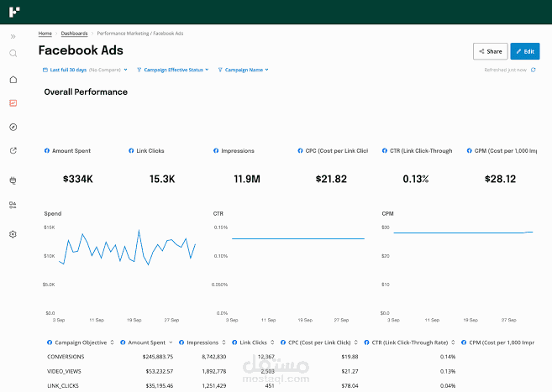
Task: Sort table by Campaign Objective column arrows
Action: pyautogui.click(x=112, y=342)
